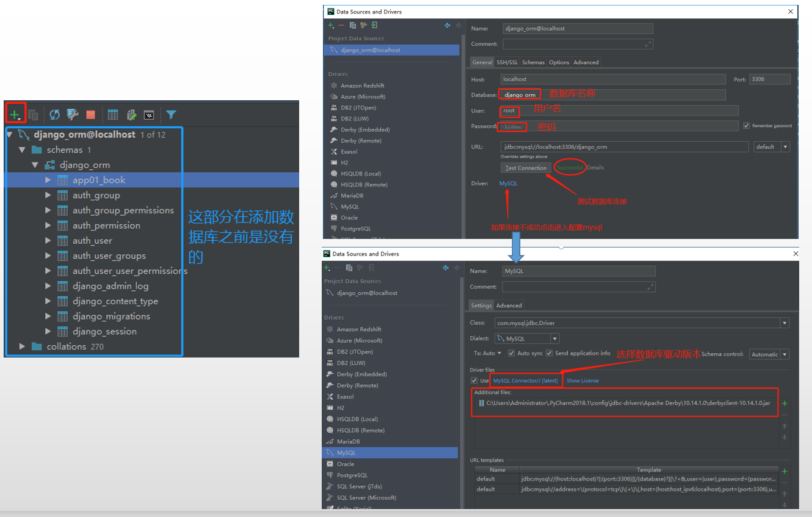Click the green Add icon in data source dialog

coord(330,25)
